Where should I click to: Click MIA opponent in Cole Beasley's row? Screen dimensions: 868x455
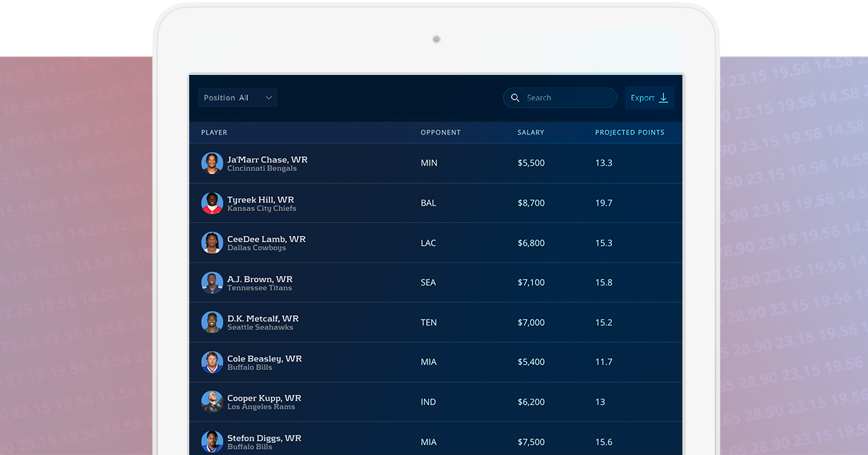[x=428, y=362]
